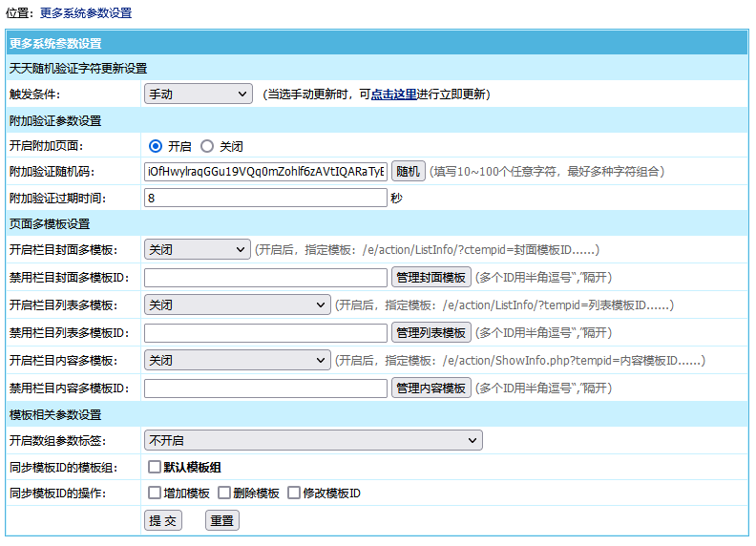
Task: Click the 随机 button to generate code
Action: 408,172
